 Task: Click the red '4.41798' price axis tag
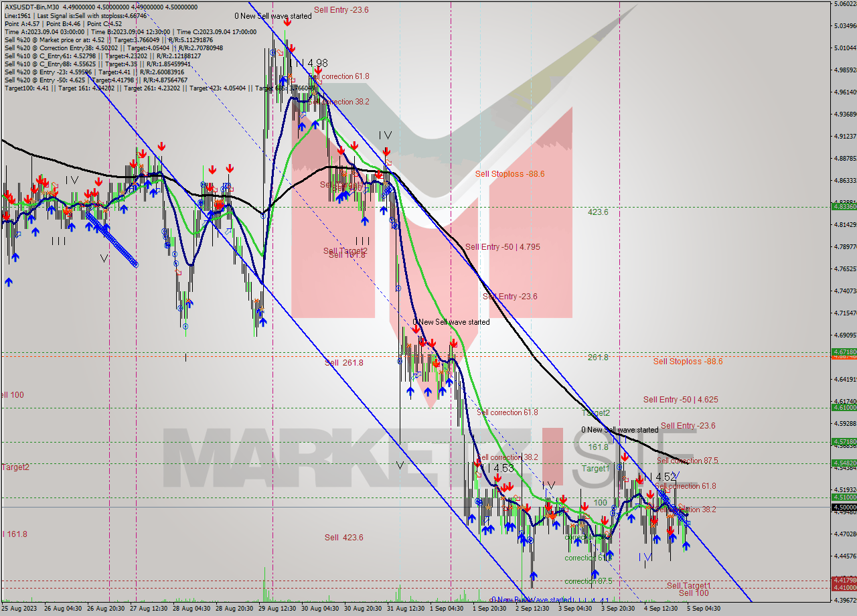pos(844,580)
